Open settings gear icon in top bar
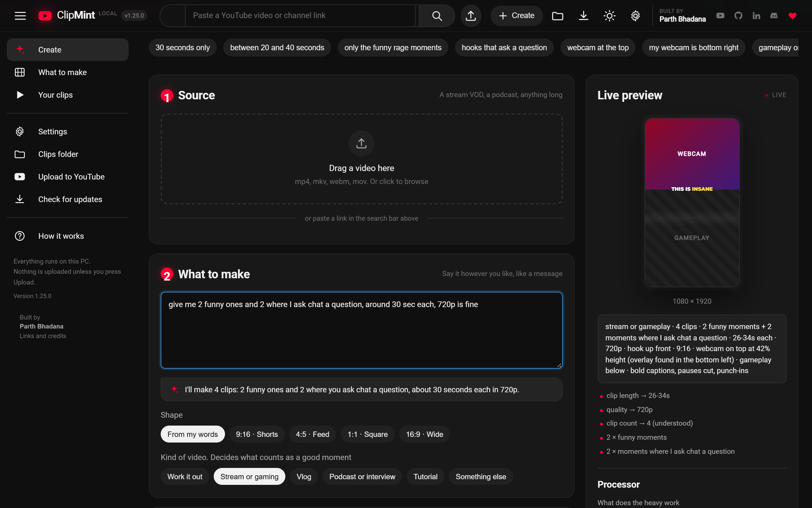 635,16
